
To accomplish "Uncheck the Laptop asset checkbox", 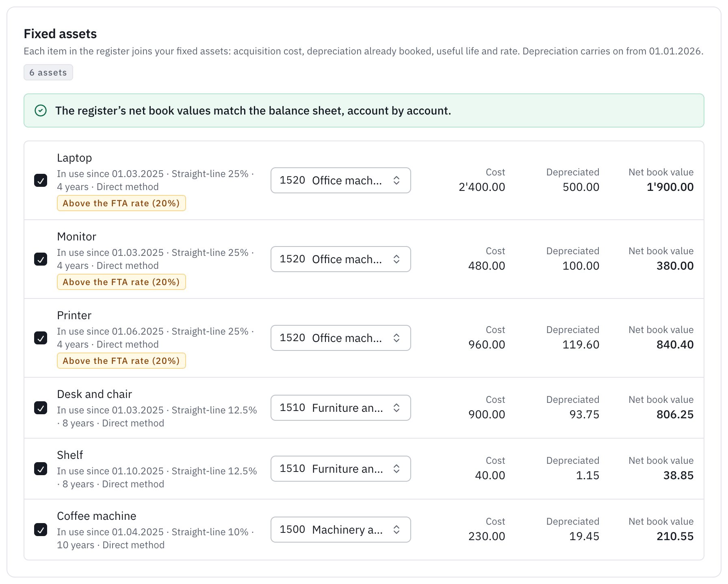I will pyautogui.click(x=41, y=180).
